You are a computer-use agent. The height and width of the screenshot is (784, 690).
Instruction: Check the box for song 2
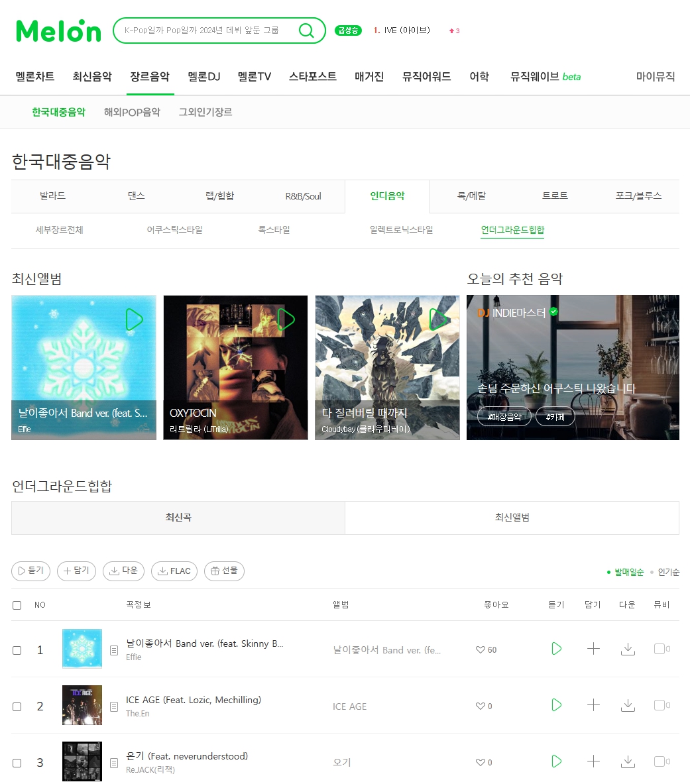(17, 706)
